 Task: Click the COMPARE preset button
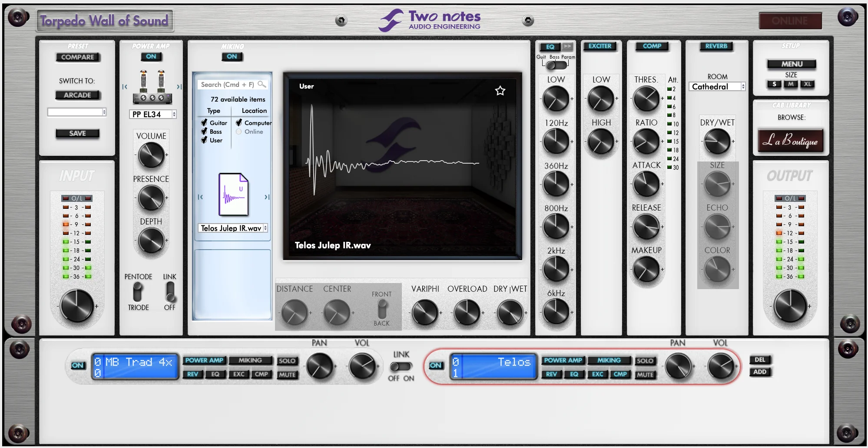click(78, 57)
